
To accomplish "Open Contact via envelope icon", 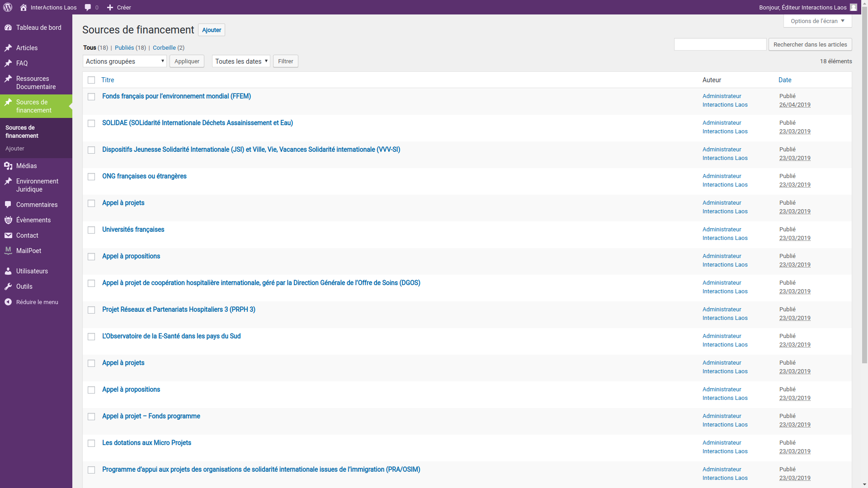I will 8,235.
